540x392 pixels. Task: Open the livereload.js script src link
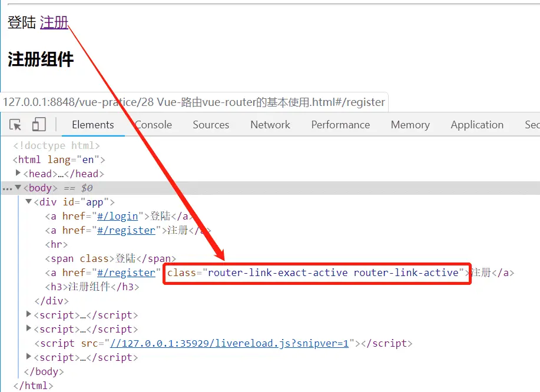(x=229, y=344)
